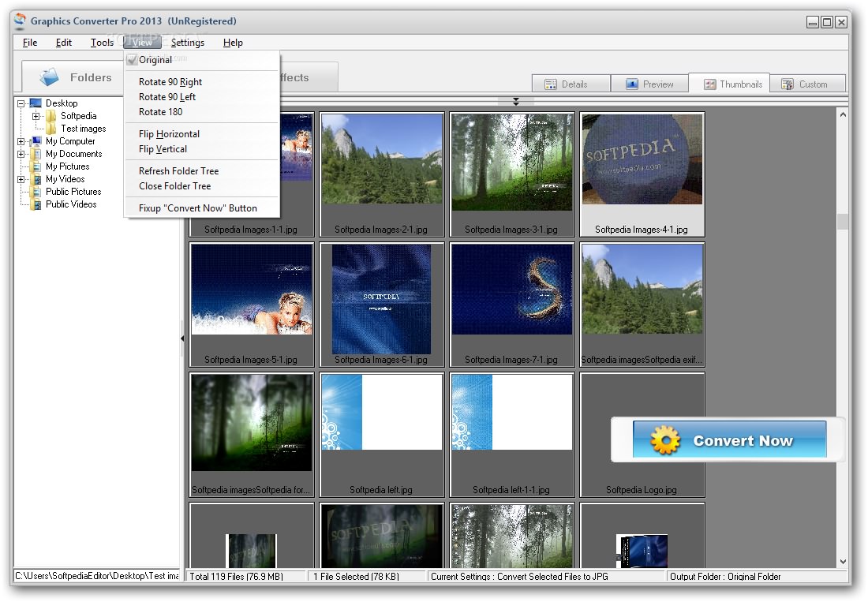Switch to the Custom view tab

tap(808, 84)
